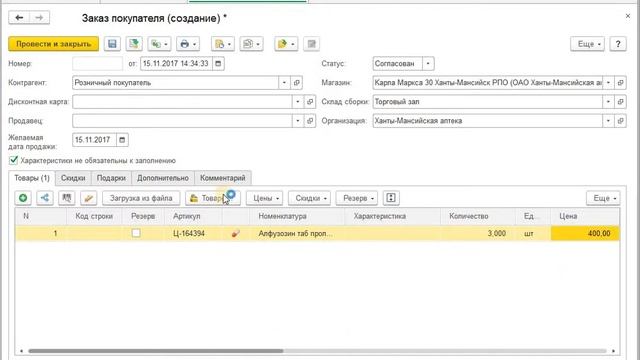Open the Скидки dropdown button in table toolbar

click(309, 198)
